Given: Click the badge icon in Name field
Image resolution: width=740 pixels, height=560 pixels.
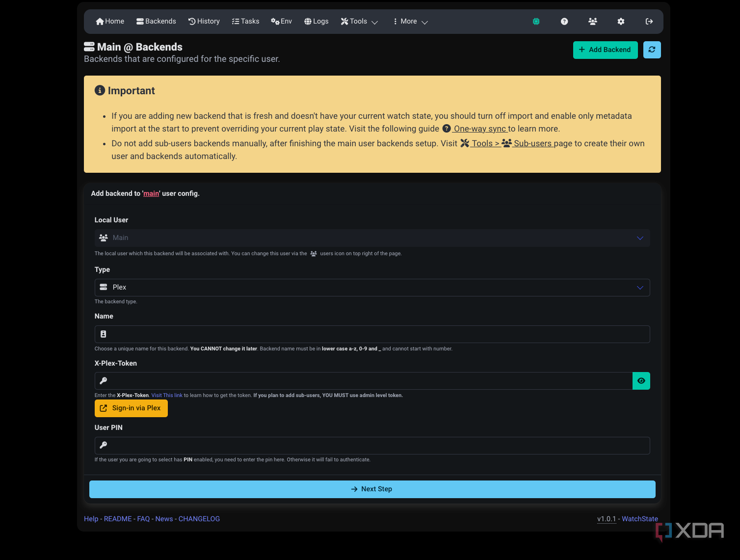Looking at the screenshot, I should pos(104,334).
